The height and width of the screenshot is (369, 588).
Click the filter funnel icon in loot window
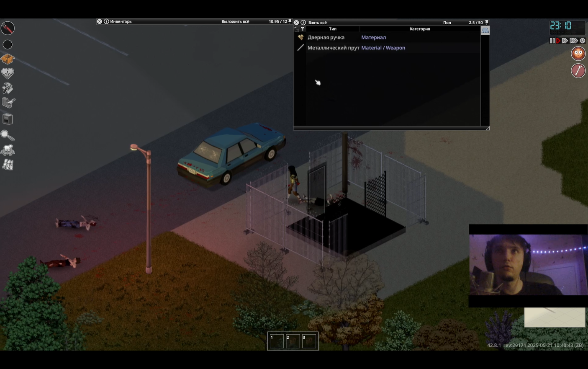[x=303, y=29]
